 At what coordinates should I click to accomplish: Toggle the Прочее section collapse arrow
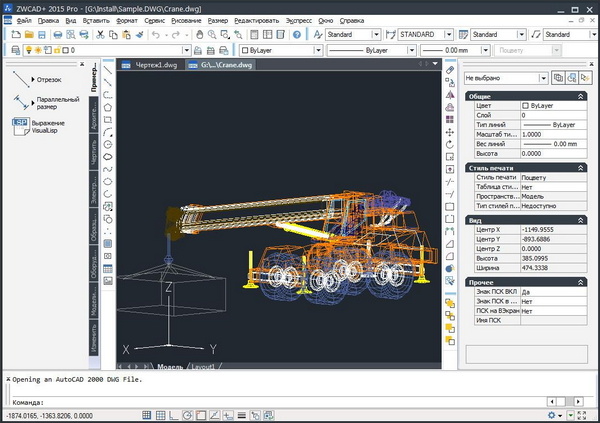tap(581, 283)
